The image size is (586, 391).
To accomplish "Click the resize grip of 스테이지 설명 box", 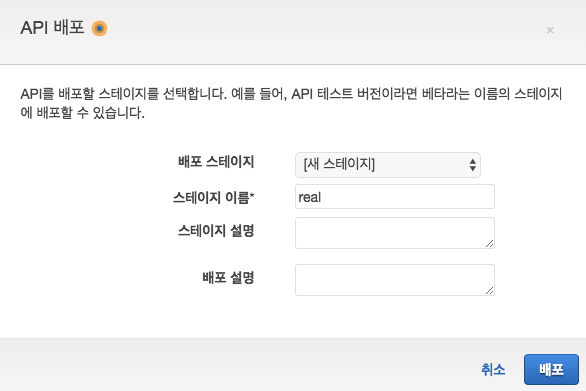I will point(490,244).
